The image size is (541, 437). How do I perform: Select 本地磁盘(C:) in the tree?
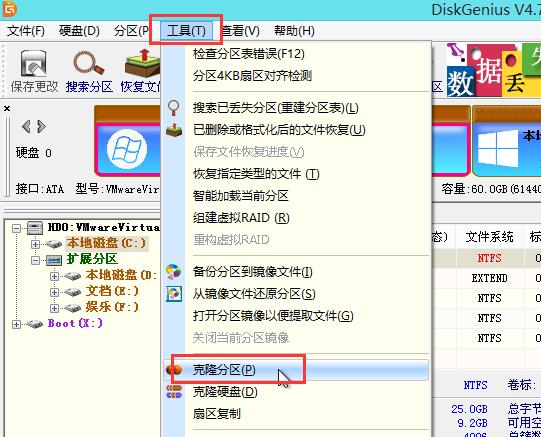(107, 243)
